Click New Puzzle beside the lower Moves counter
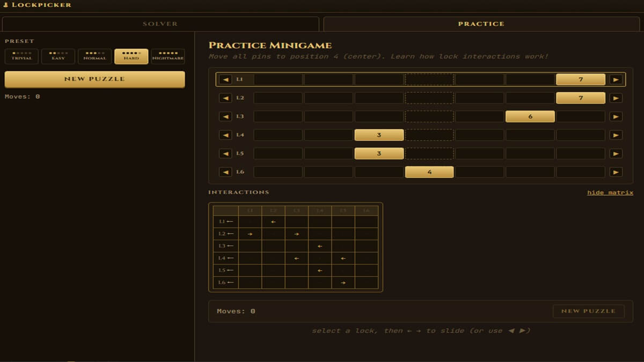644x362 pixels. (588, 311)
